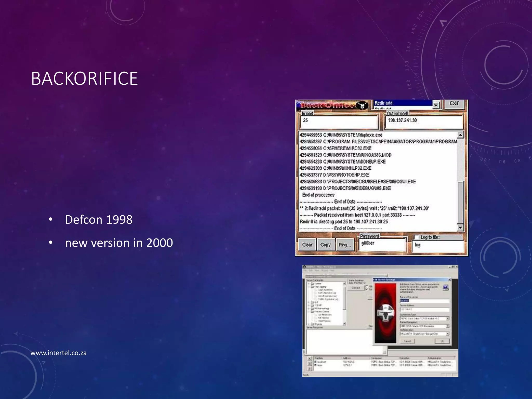Click Cancel in Edit Server Settings
This screenshot has width=532, height=399.
pyautogui.click(x=407, y=341)
